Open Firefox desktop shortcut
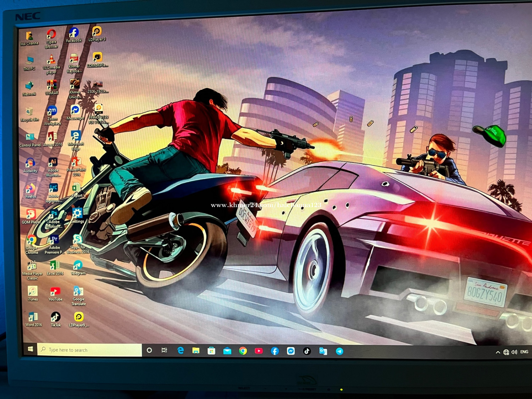Viewport: 532px width, 399px height. coord(31,191)
